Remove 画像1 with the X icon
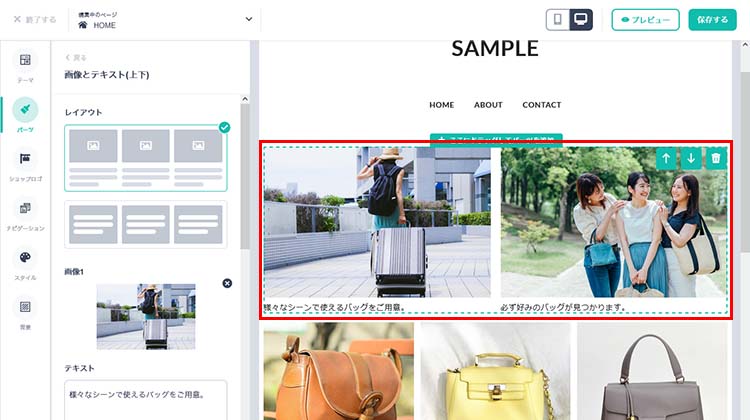Viewport: 750px width, 420px height. 227,283
